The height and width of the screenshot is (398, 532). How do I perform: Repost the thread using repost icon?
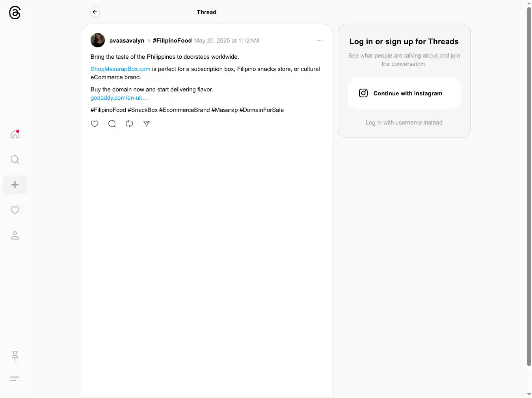coord(129,124)
